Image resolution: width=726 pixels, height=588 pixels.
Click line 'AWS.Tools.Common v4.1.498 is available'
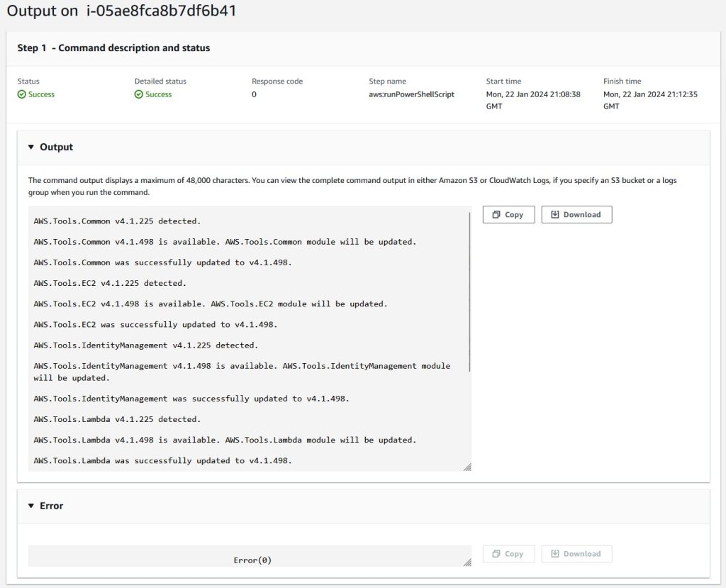coord(225,242)
